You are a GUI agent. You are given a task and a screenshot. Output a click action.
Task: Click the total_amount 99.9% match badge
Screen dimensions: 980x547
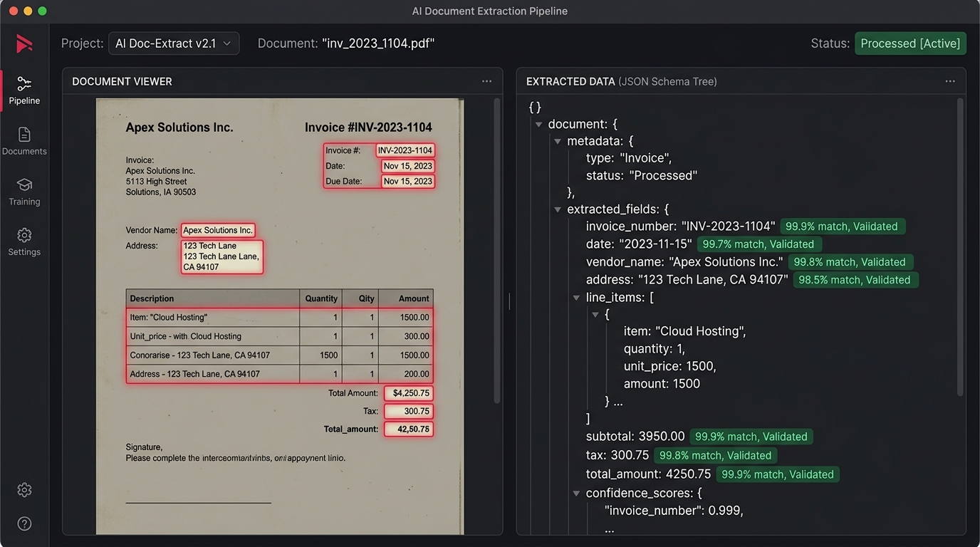[778, 474]
